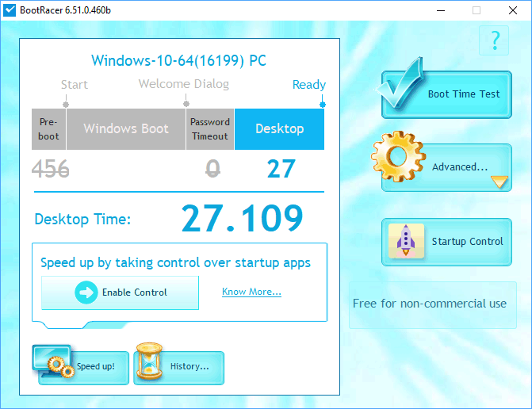Click Speed up by taking control heading

coord(175,263)
